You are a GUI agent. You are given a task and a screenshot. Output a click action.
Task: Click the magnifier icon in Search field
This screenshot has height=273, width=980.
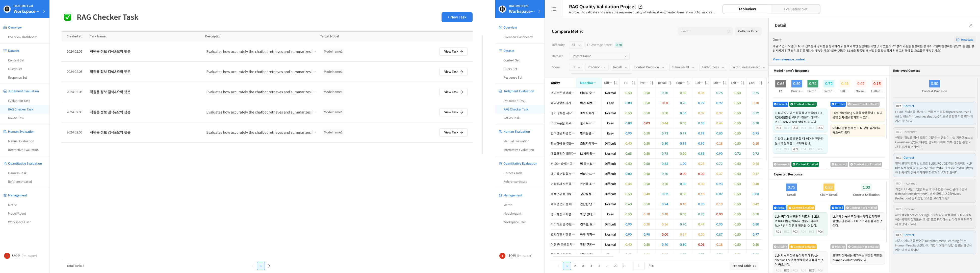(728, 31)
